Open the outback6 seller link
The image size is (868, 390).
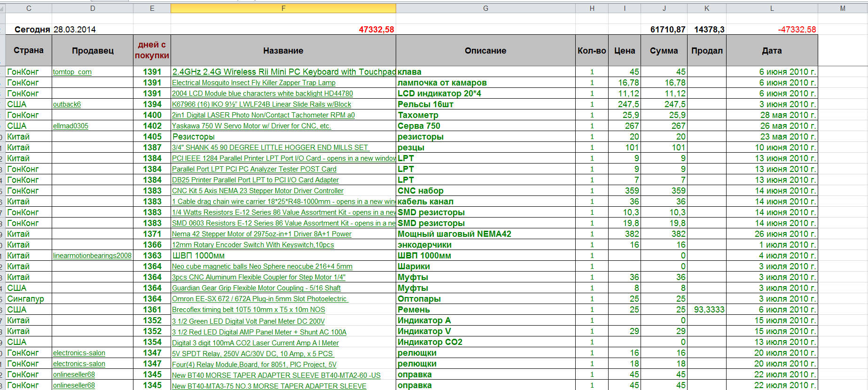[x=67, y=104]
